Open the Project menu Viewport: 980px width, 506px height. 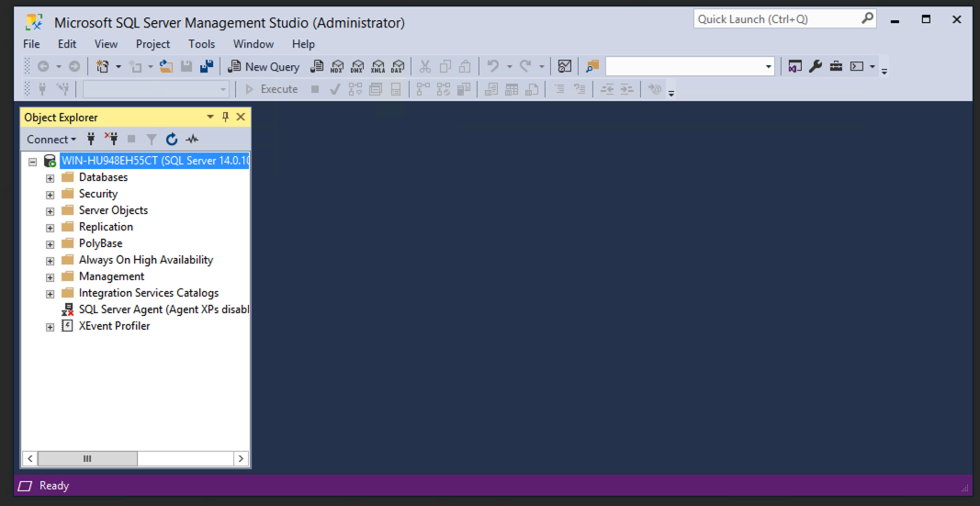[153, 44]
